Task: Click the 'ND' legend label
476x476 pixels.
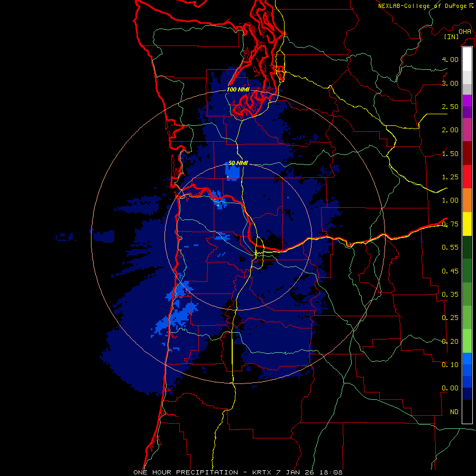Action: click(x=454, y=412)
